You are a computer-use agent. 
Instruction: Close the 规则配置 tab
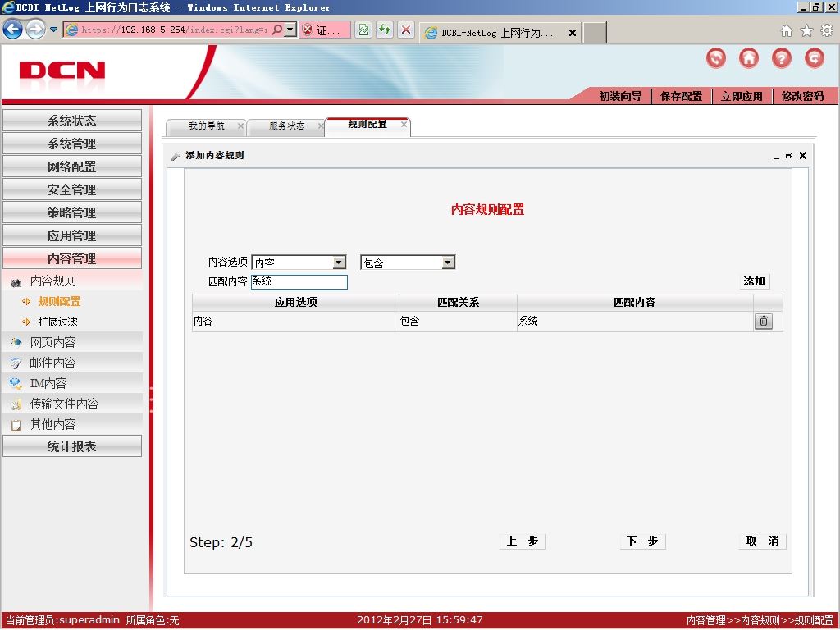[404, 125]
